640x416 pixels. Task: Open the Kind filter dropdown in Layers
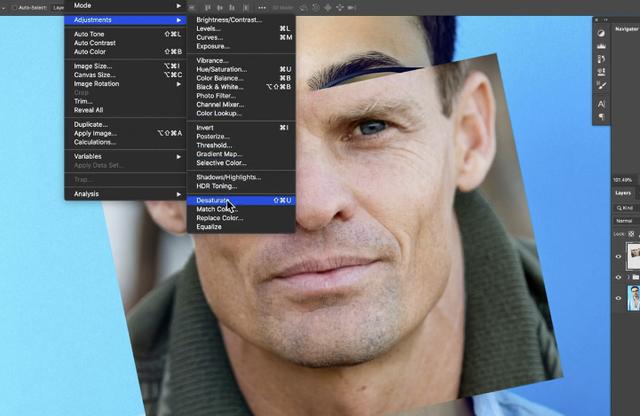tap(626, 208)
